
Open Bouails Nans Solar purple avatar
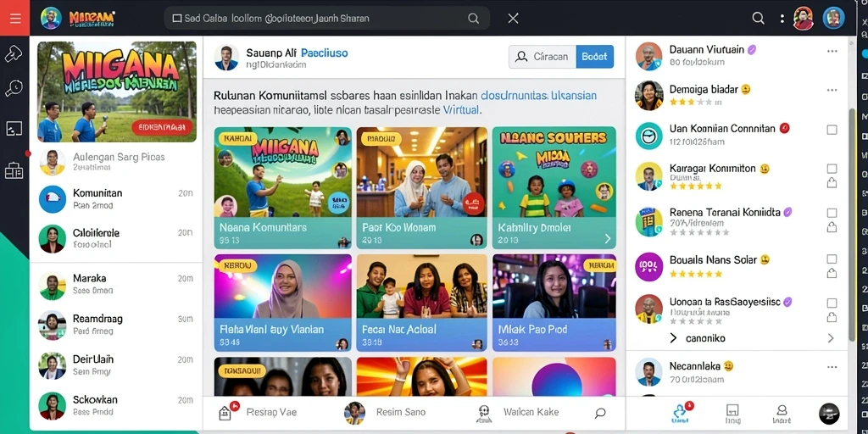point(648,267)
